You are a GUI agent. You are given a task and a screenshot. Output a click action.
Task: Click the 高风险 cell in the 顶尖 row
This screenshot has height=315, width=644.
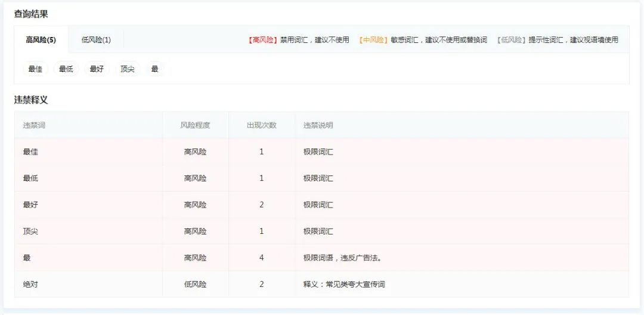point(195,231)
